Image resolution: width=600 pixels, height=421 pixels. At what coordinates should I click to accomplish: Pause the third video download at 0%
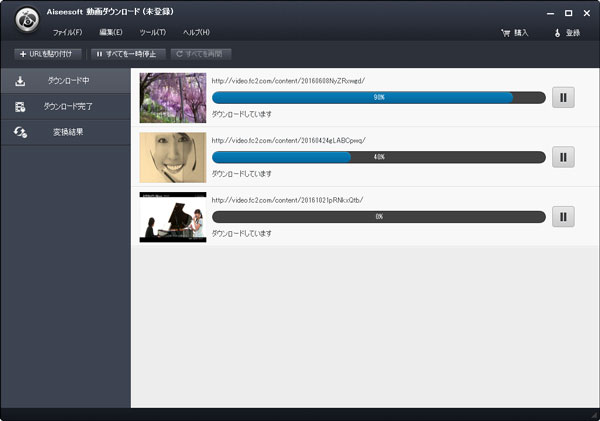(563, 216)
